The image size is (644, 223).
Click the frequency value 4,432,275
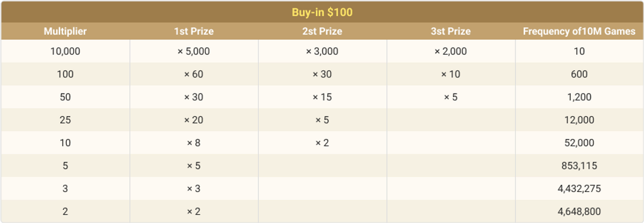click(579, 189)
